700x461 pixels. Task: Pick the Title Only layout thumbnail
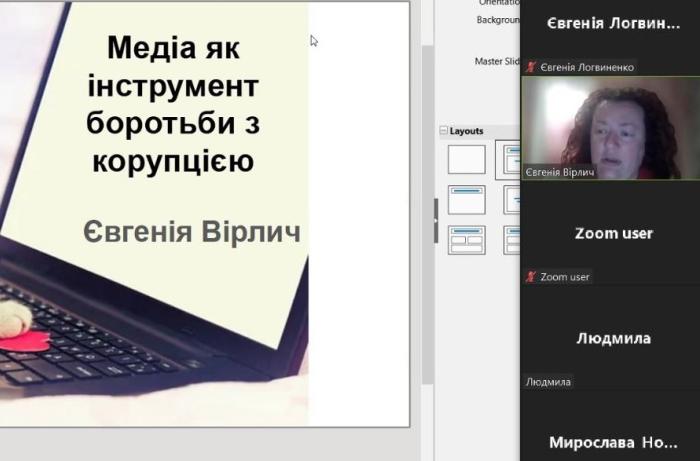point(467,200)
